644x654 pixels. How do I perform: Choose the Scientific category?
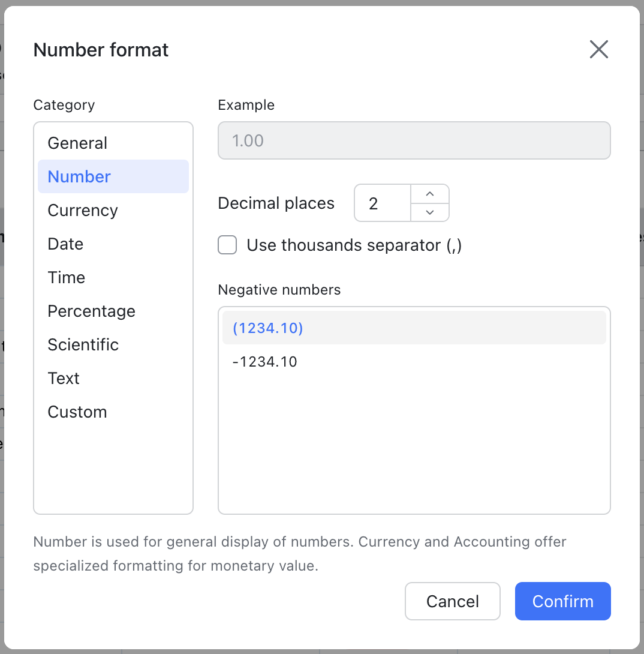[83, 344]
